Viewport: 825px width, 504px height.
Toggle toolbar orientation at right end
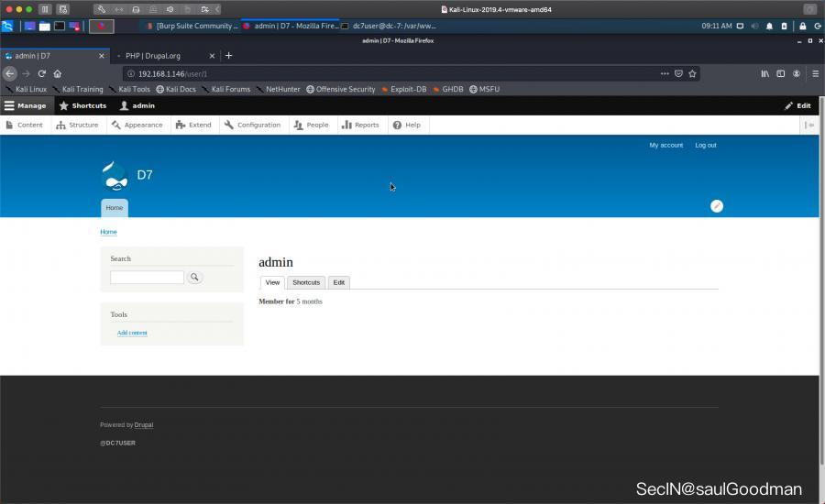(x=809, y=125)
